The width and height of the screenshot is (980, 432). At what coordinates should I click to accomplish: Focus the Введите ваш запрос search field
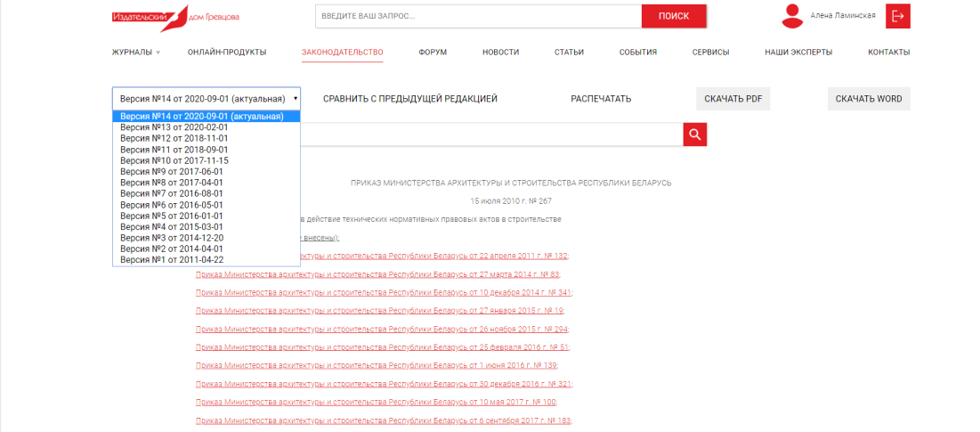478,16
